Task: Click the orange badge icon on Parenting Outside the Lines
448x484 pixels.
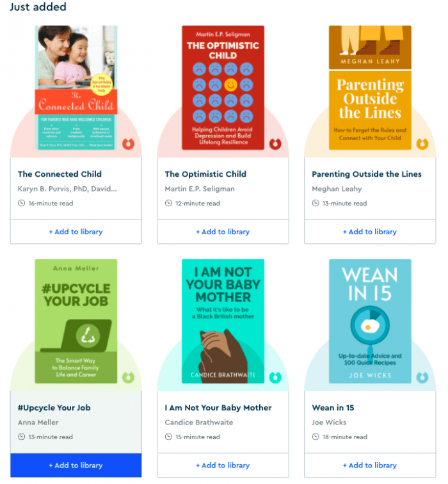Action: click(422, 144)
